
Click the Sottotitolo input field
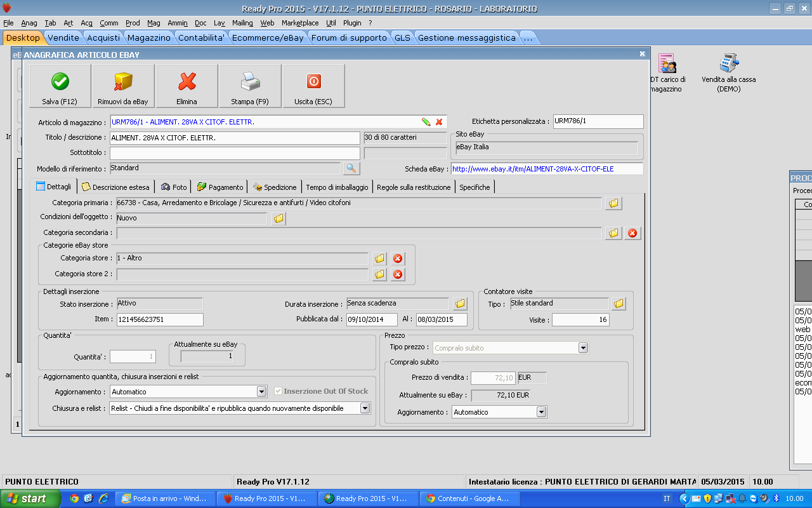(x=235, y=153)
